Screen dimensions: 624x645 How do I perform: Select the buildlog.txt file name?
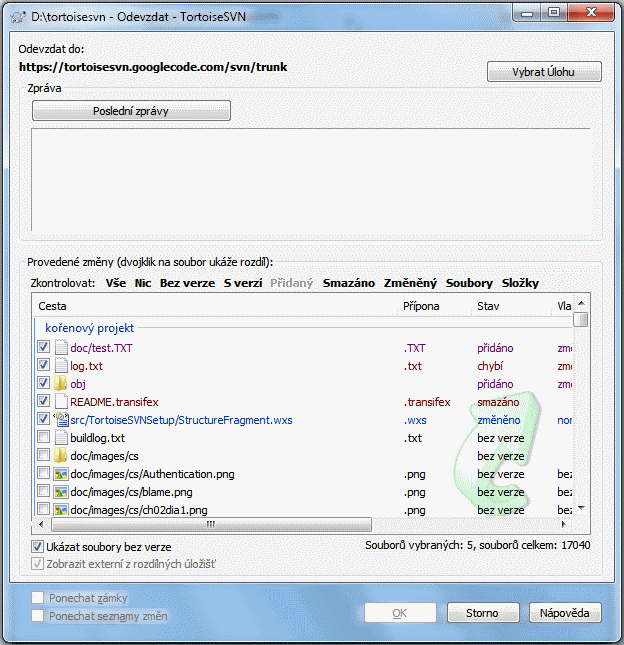[x=97, y=438]
